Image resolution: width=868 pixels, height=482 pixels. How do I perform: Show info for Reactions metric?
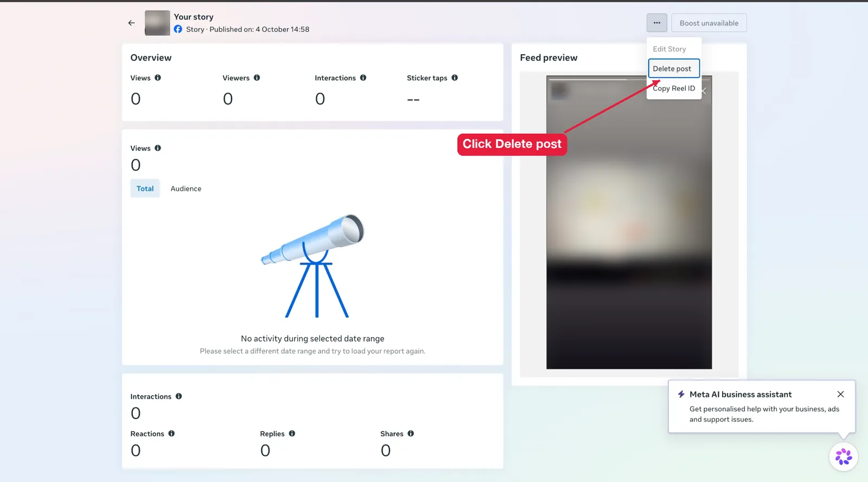tap(171, 433)
